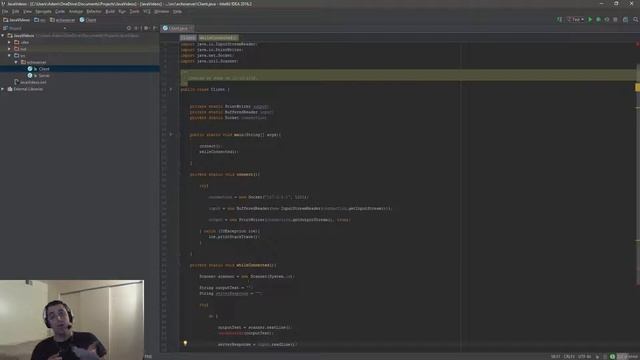The image size is (640, 360).
Task: Open the Help menu
Action: click(x=177, y=11)
